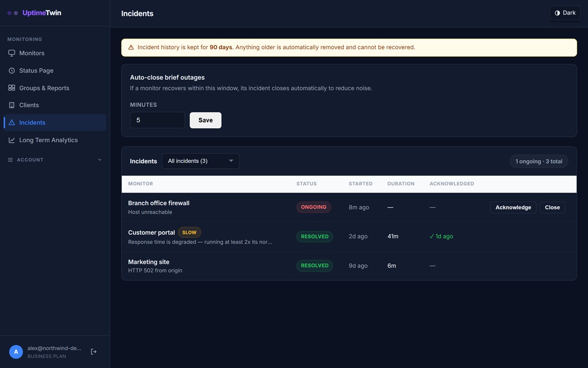The width and height of the screenshot is (588, 368).
Task: Click the Incidents warning triangle icon
Action: (12, 123)
